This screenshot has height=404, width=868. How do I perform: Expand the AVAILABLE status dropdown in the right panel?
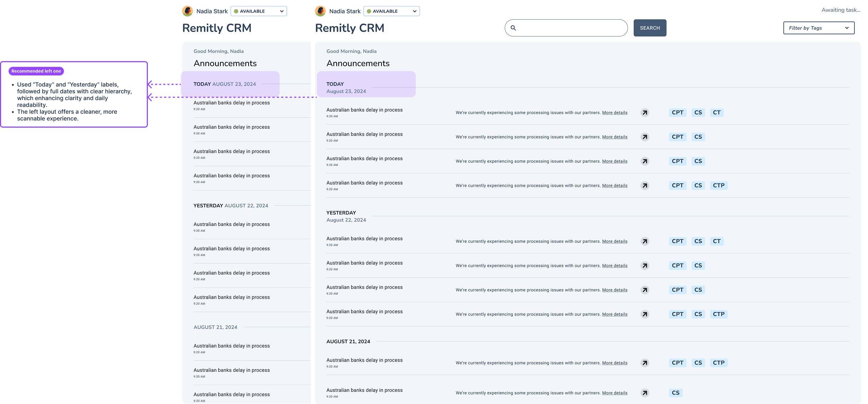click(x=392, y=11)
